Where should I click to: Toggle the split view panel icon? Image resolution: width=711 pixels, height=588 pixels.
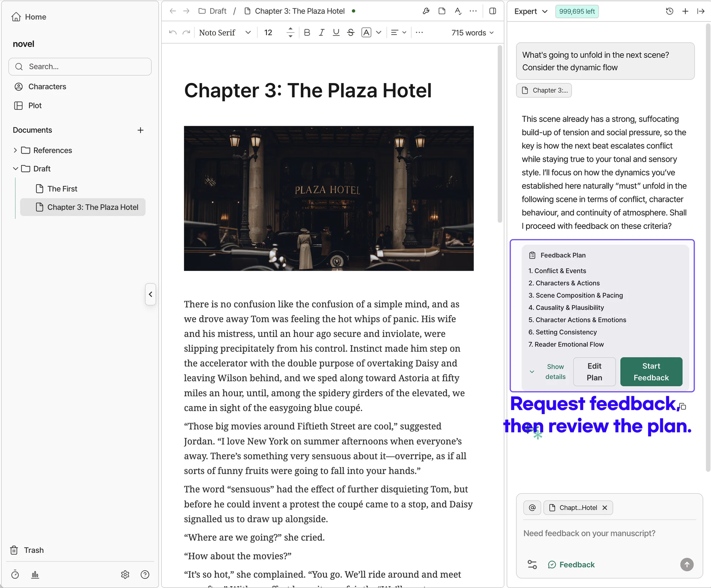[493, 11]
